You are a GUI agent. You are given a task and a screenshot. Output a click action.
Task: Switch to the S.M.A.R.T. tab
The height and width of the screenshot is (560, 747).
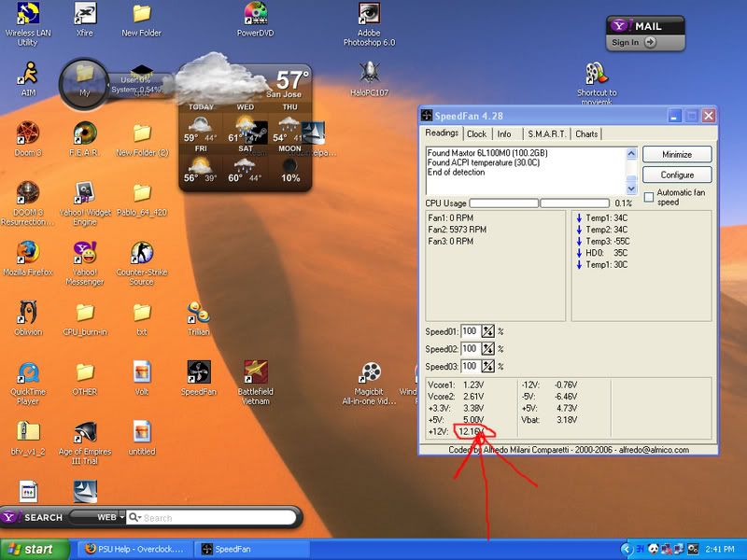tap(547, 134)
